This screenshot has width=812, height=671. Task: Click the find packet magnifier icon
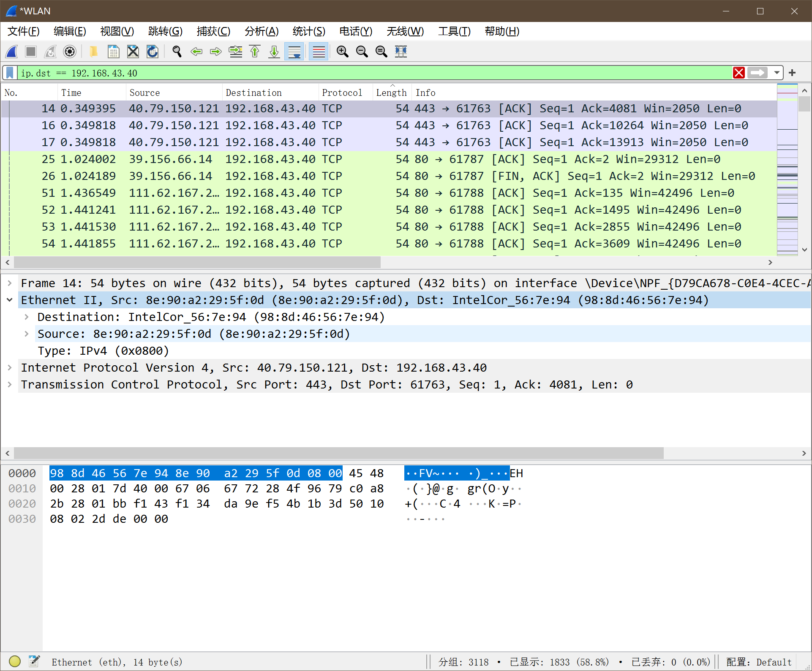pos(177,52)
